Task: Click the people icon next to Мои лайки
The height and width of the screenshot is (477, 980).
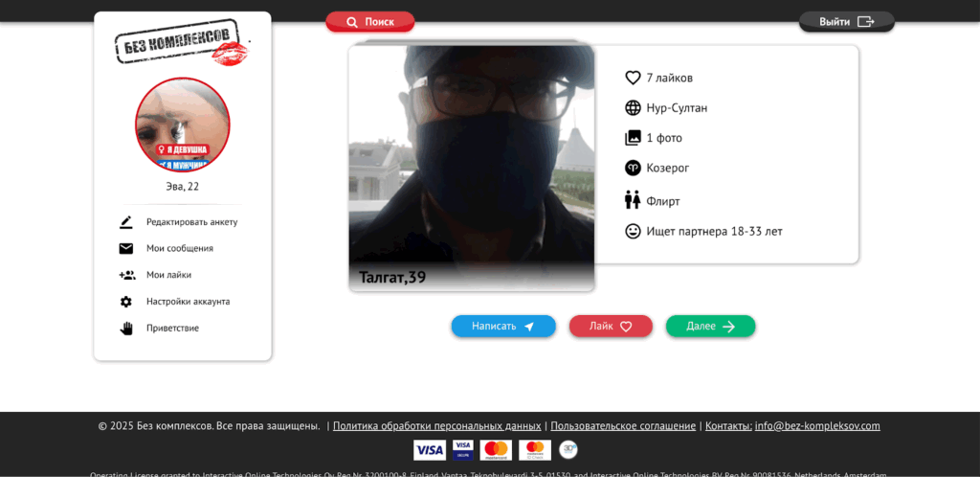Action: (126, 275)
